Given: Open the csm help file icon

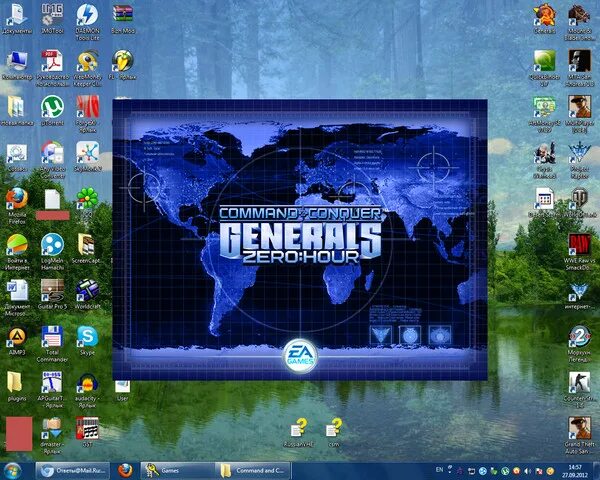Looking at the screenshot, I should 334,429.
